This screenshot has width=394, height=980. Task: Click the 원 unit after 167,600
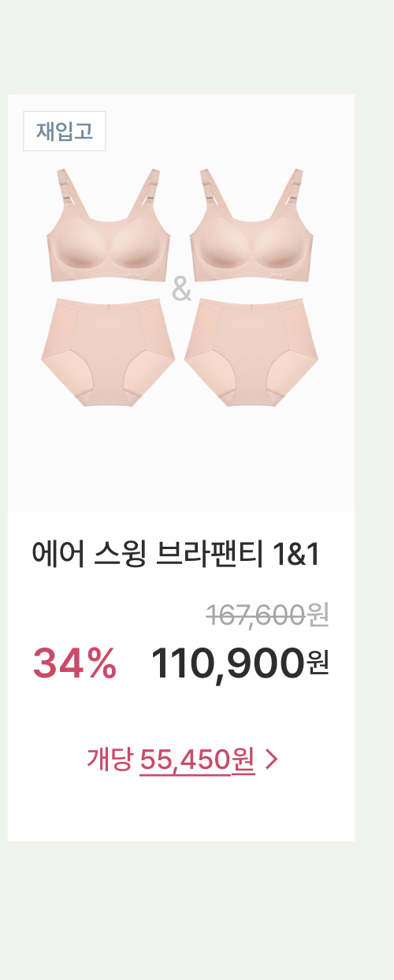coord(318,614)
